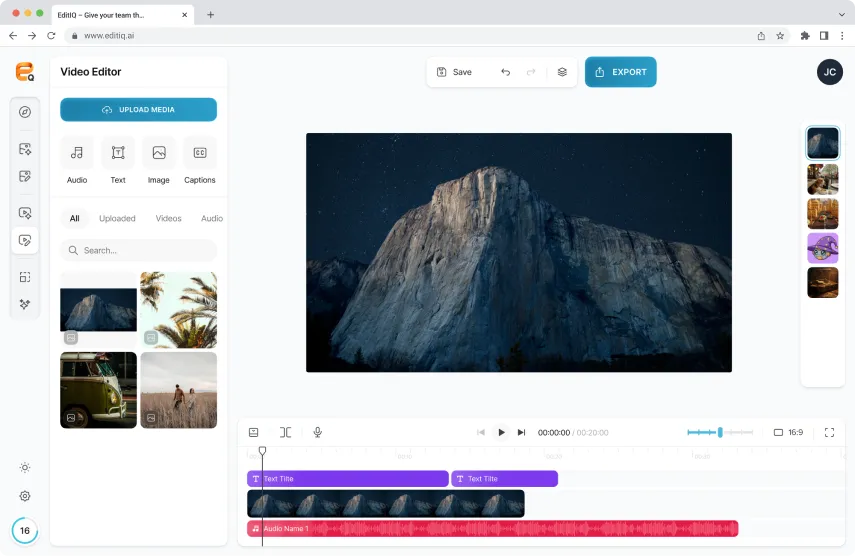
Task: Toggle light/dark theme sun icon
Action: click(25, 467)
